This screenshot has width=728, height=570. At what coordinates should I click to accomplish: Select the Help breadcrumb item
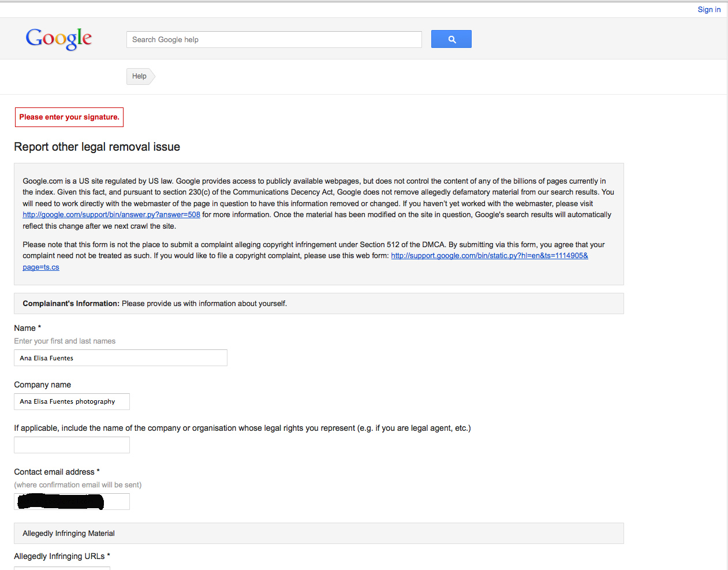tap(139, 76)
